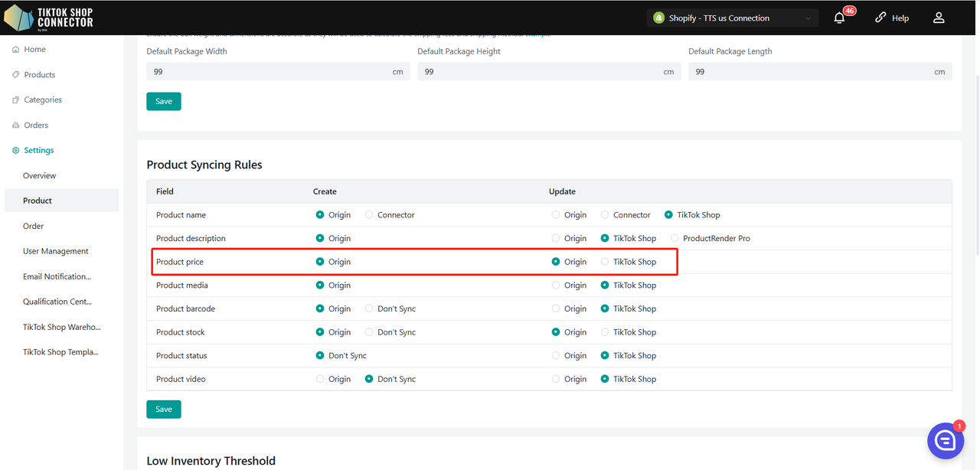The height and width of the screenshot is (470, 980).
Task: Open the chat support widget
Action: 945,440
